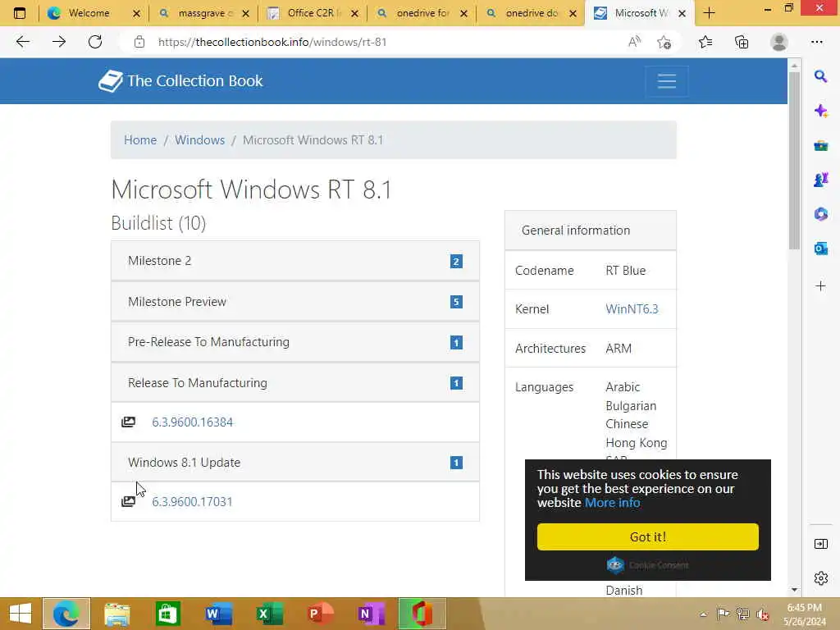Screen dimensions: 840x630
Task: Open PowerPoint from the taskbar
Action: (321, 614)
